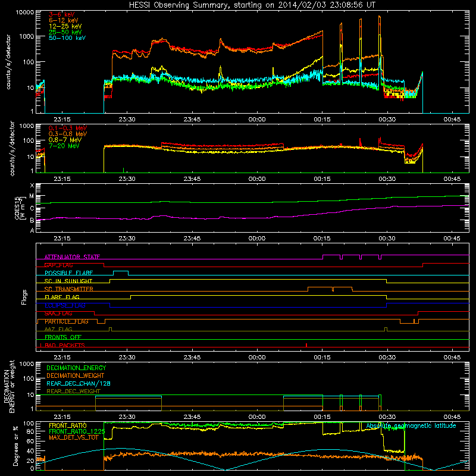The width and height of the screenshot is (476, 476).
Task: Select the 25-50 keV legend label
Action: pyautogui.click(x=65, y=32)
